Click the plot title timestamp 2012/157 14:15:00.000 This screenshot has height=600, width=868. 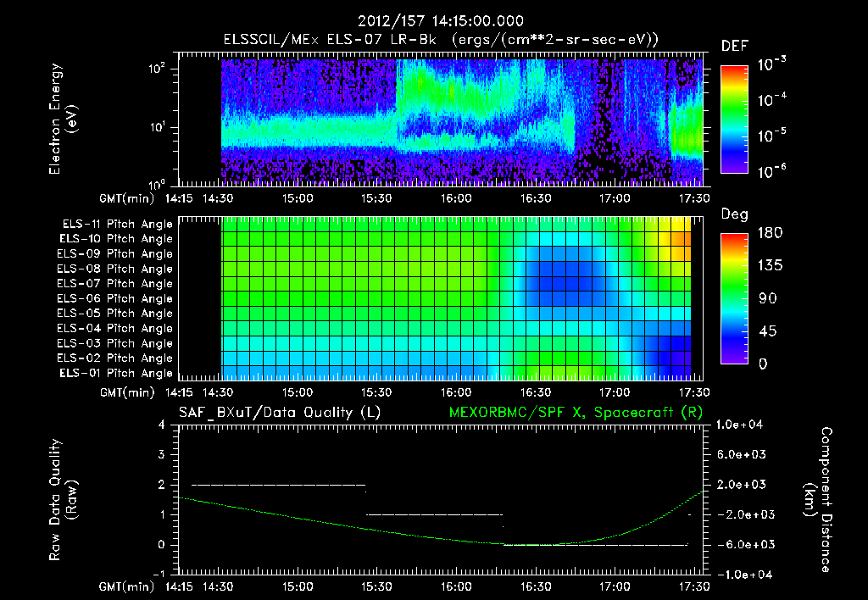tap(440, 21)
